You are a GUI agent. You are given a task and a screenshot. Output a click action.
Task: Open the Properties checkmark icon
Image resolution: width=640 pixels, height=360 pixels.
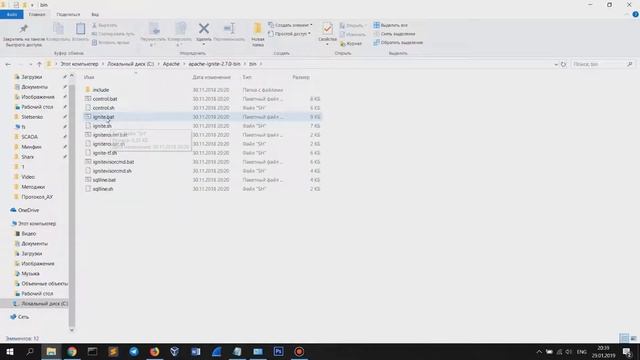click(x=327, y=29)
